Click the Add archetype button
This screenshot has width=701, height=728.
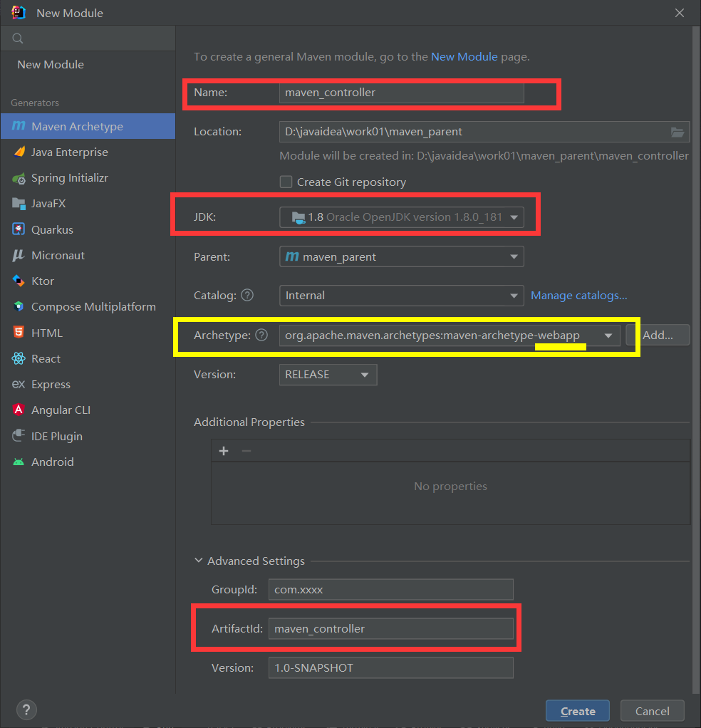pos(658,336)
